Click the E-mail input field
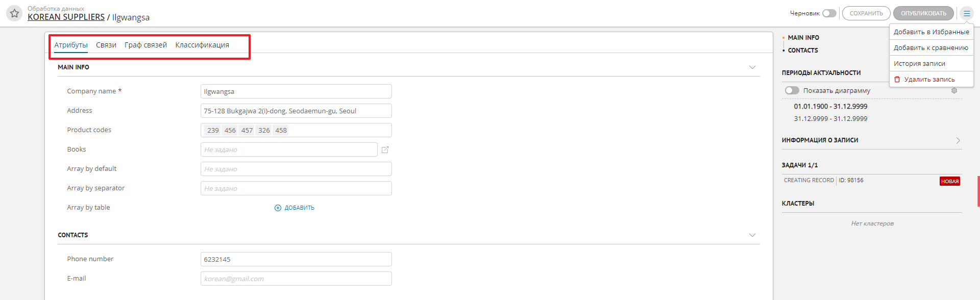This screenshot has width=980, height=300. [296, 279]
